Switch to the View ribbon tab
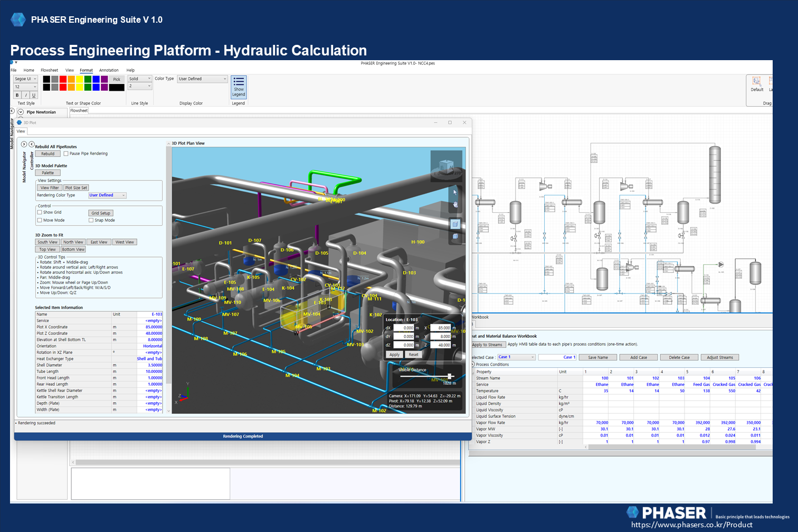The width and height of the screenshot is (798, 532). (70, 70)
